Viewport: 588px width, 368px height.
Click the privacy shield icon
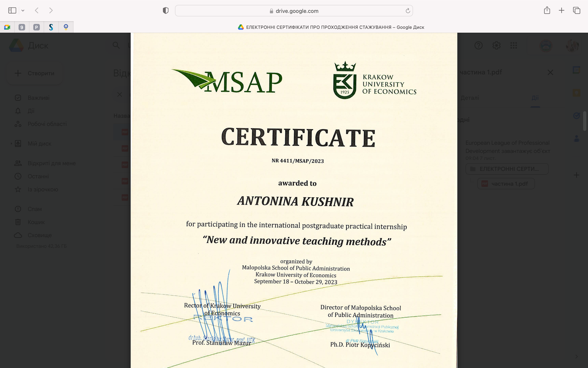(x=166, y=11)
